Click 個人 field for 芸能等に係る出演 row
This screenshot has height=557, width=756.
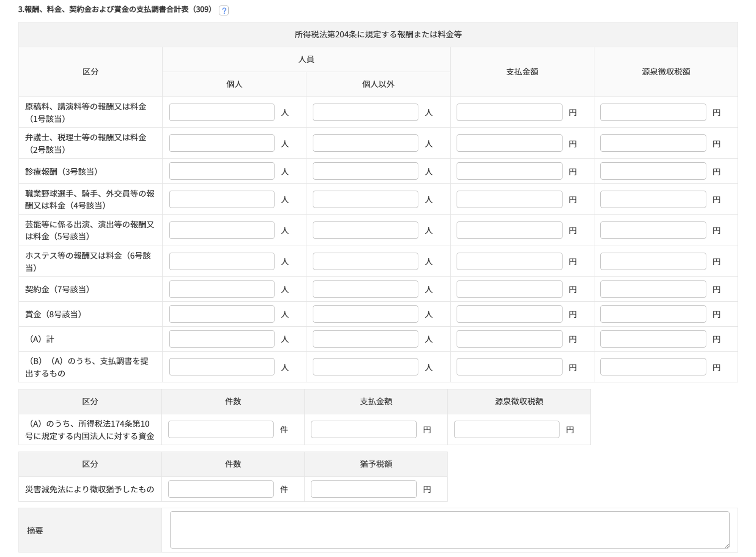click(x=222, y=230)
